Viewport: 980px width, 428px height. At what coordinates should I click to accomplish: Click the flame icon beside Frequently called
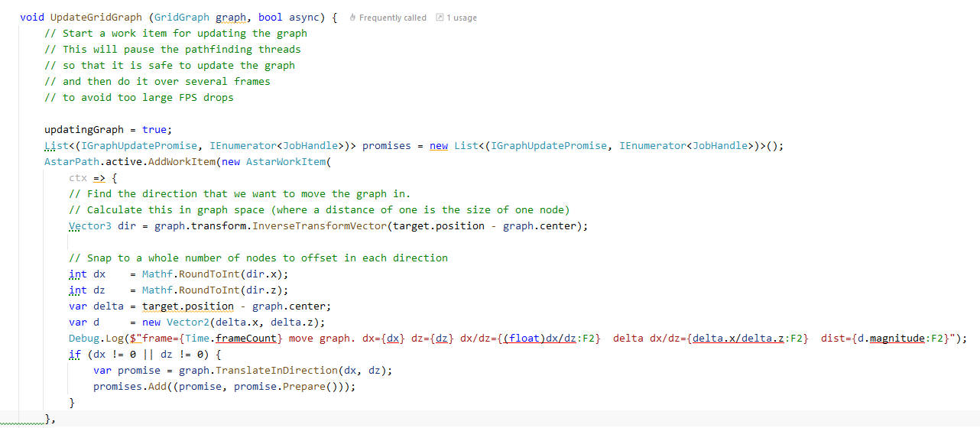pos(352,18)
